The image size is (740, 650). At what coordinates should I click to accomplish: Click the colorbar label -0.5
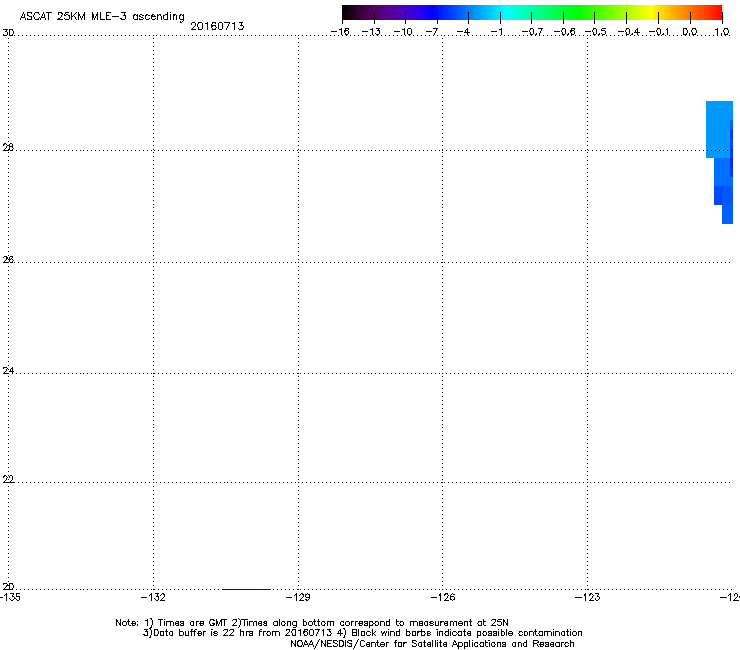(x=596, y=32)
